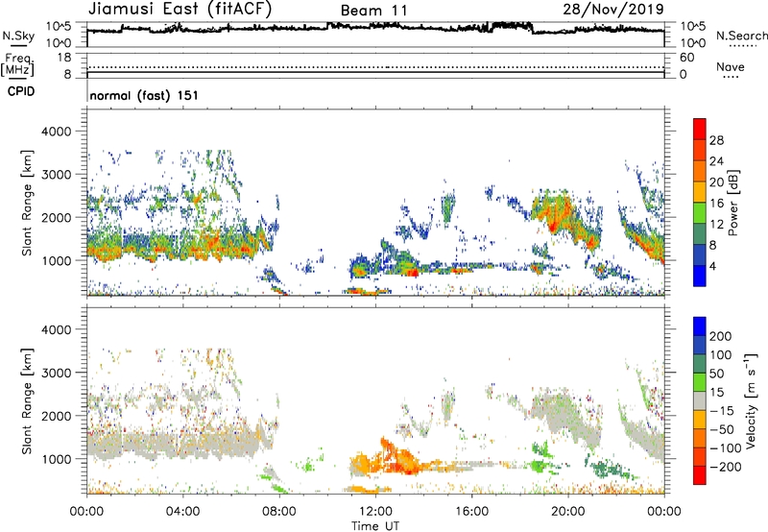The height and width of the screenshot is (532, 768).
Task: Select the "-15" label on Velocity colorbar
Action: 722,410
